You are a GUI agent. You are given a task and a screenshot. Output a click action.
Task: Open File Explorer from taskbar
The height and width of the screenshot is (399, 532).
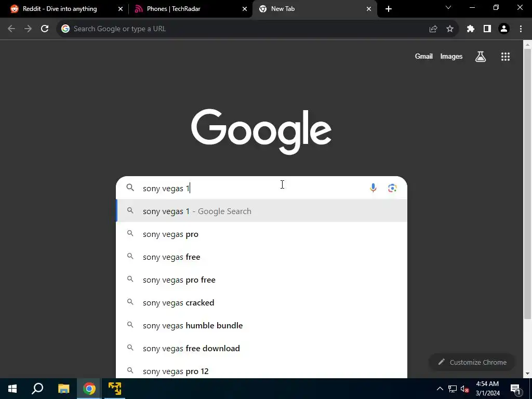point(63,389)
